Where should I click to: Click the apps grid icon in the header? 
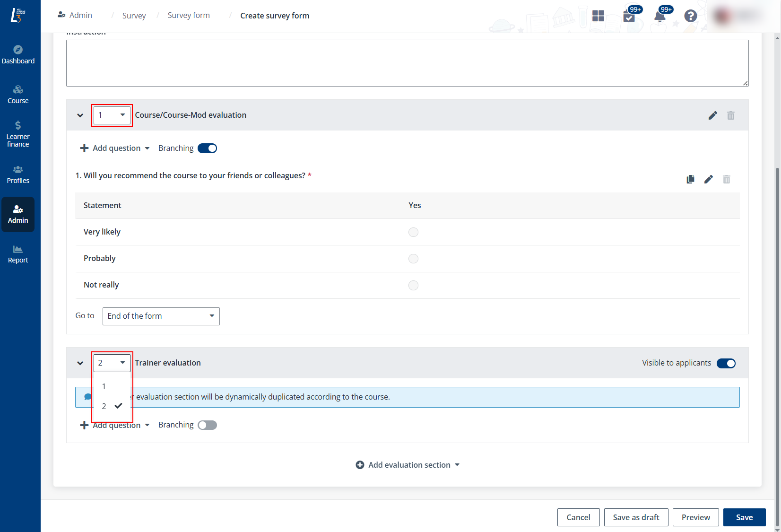598,16
